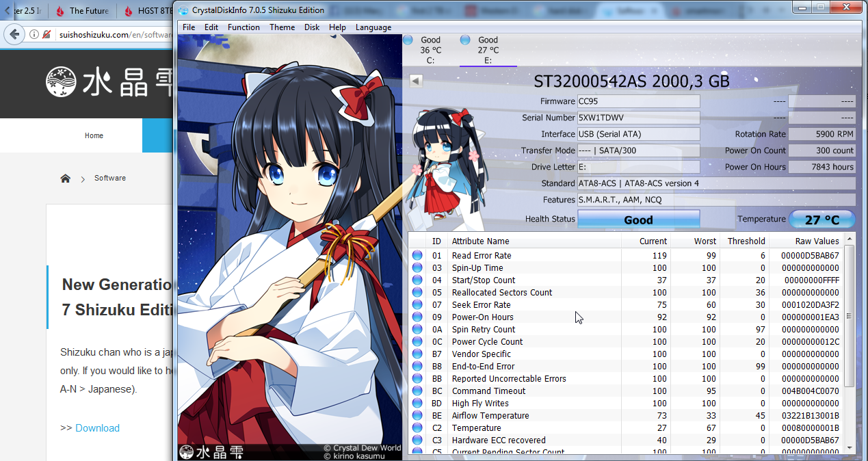Click the ID column header
This screenshot has height=461, width=868.
point(437,241)
